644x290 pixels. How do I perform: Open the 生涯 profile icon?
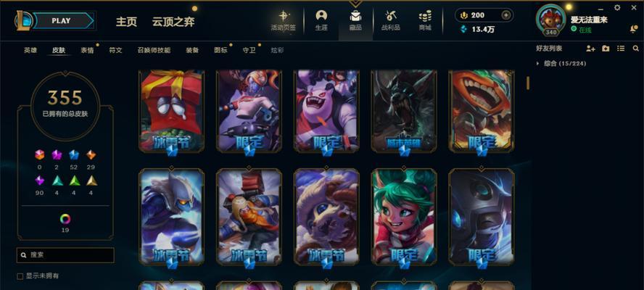[x=321, y=20]
